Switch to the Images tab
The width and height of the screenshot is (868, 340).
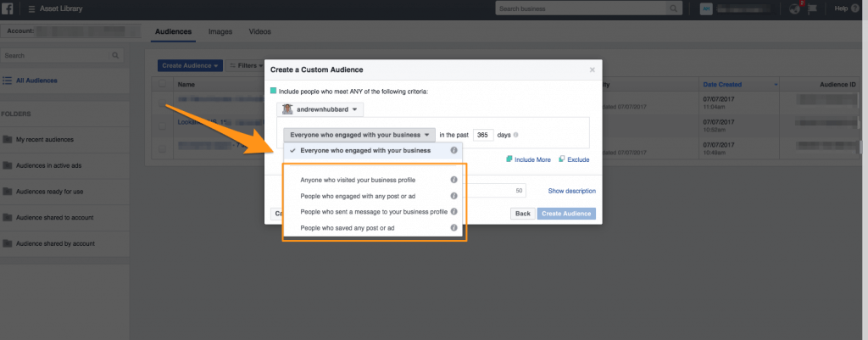[220, 31]
